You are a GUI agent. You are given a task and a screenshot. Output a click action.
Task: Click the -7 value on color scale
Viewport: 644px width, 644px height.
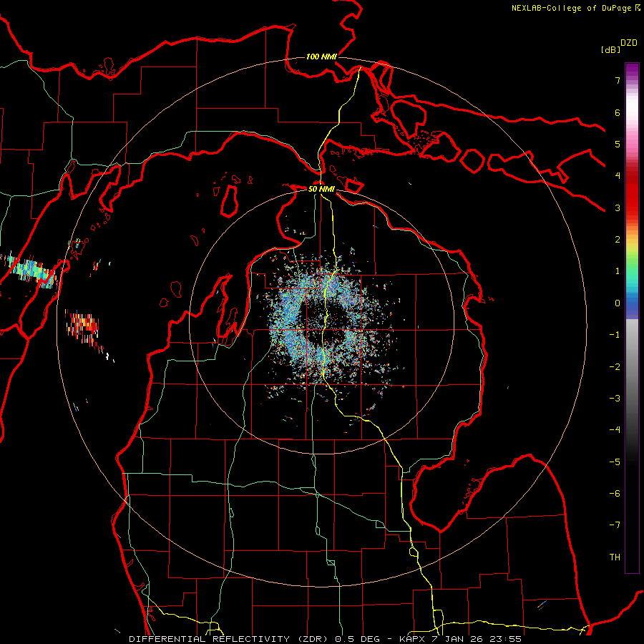(x=615, y=525)
